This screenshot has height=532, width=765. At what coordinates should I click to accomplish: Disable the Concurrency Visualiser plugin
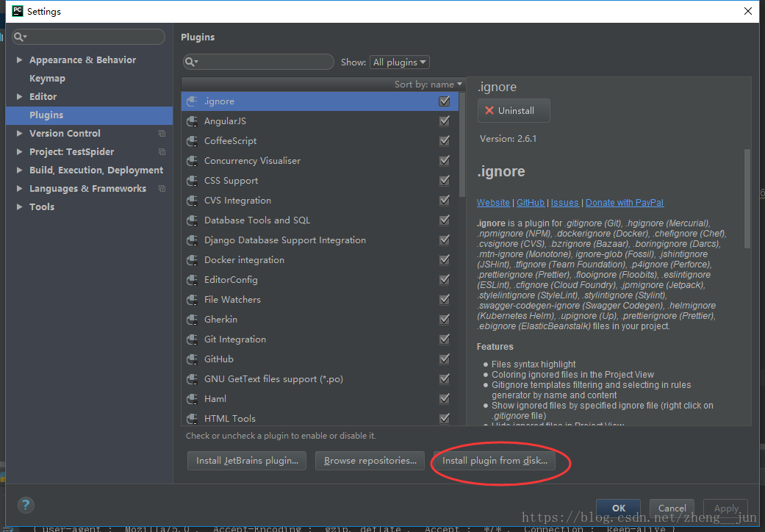445,160
